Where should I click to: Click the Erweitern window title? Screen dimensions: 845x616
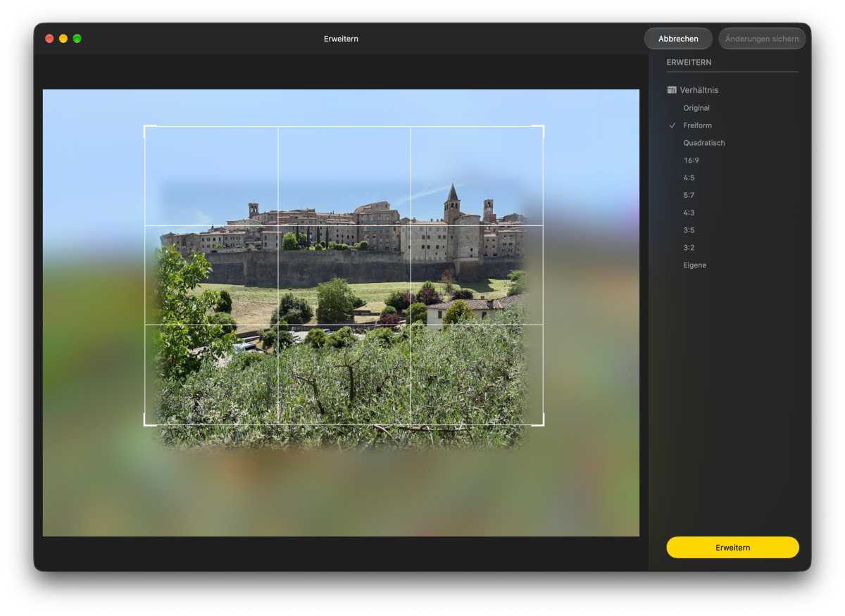pos(341,39)
